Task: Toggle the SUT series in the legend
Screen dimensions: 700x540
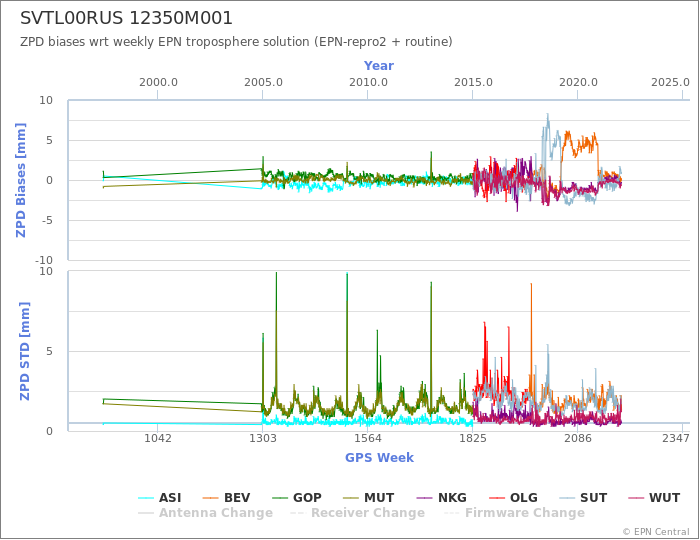Action: click(583, 498)
